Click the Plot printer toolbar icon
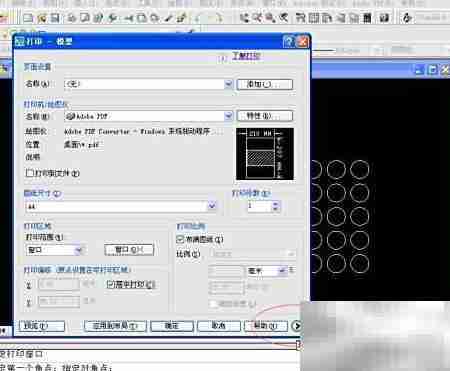This screenshot has width=450, height=371. [71, 18]
